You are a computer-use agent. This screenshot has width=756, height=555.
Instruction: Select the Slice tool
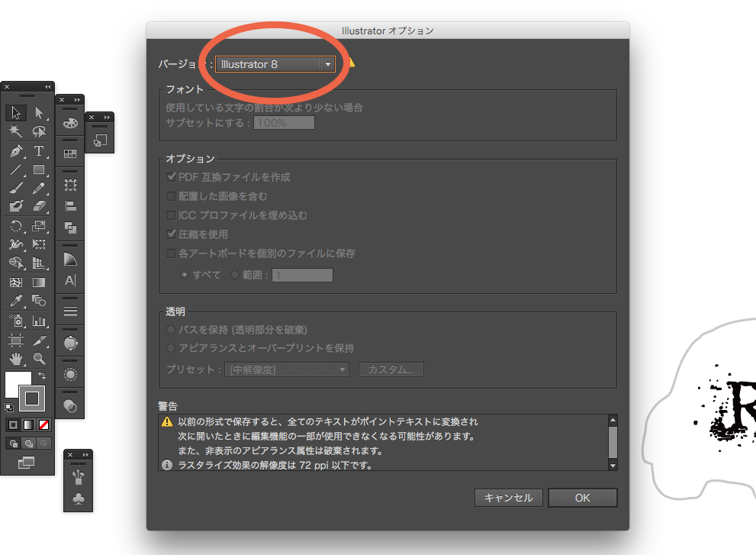[x=39, y=340]
